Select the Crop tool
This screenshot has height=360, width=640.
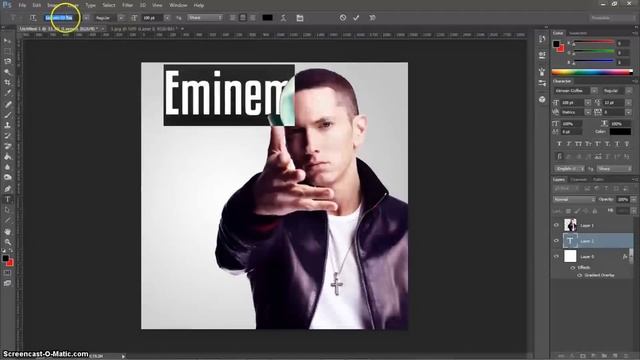pyautogui.click(x=7, y=82)
